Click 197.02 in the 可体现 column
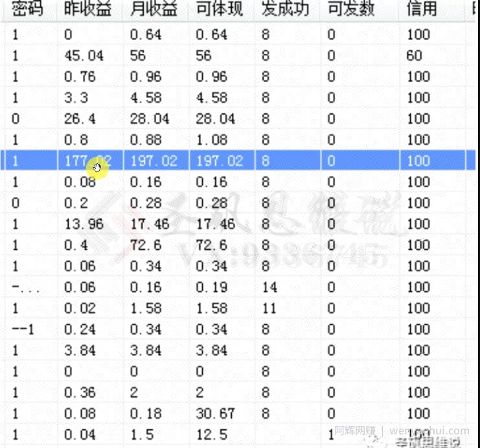This screenshot has height=448, width=480. [x=220, y=161]
